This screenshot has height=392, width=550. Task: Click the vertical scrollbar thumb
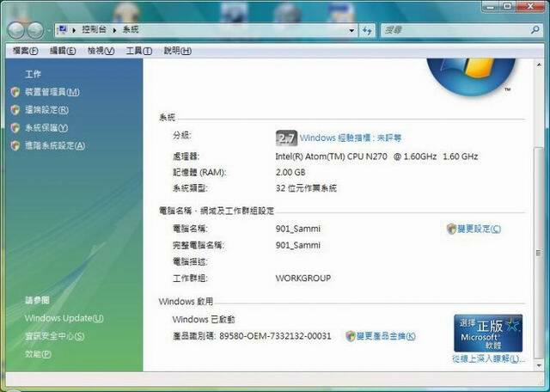(x=539, y=253)
